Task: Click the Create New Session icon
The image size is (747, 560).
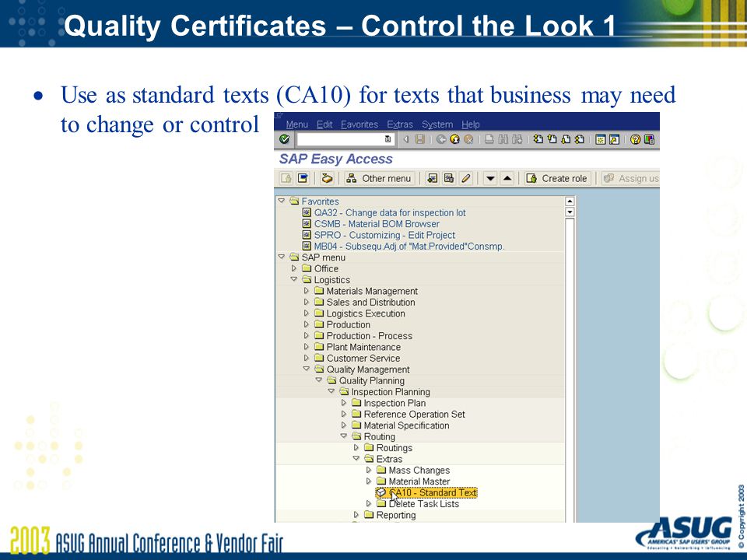Action: pyautogui.click(x=601, y=139)
